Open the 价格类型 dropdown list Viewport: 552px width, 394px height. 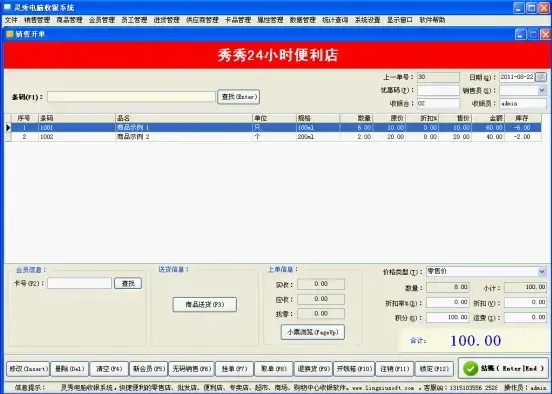pos(542,271)
